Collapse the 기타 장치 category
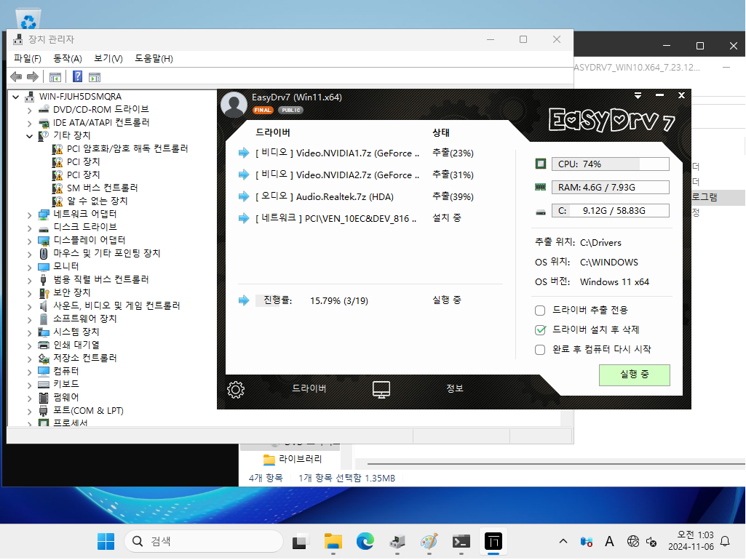Image resolution: width=746 pixels, height=560 pixels. [x=30, y=136]
